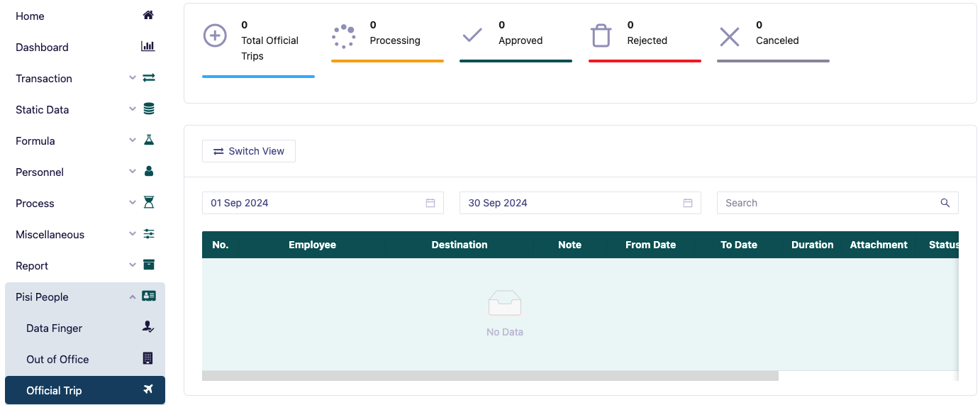This screenshot has width=980, height=405.
Task: Expand the Transaction menu chevron
Action: tap(133, 78)
